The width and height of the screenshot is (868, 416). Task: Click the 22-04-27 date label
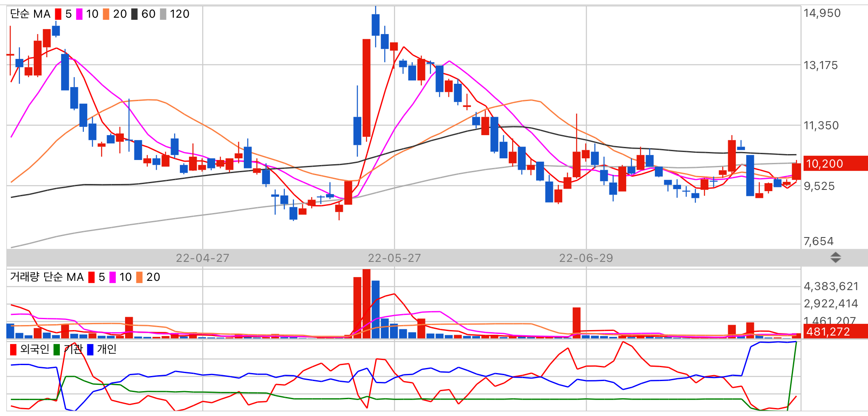point(203,258)
